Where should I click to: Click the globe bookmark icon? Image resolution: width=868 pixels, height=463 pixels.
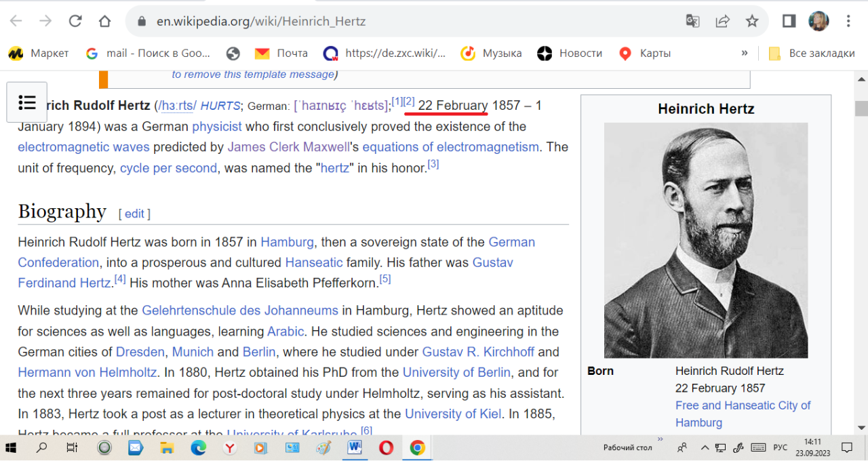[233, 53]
